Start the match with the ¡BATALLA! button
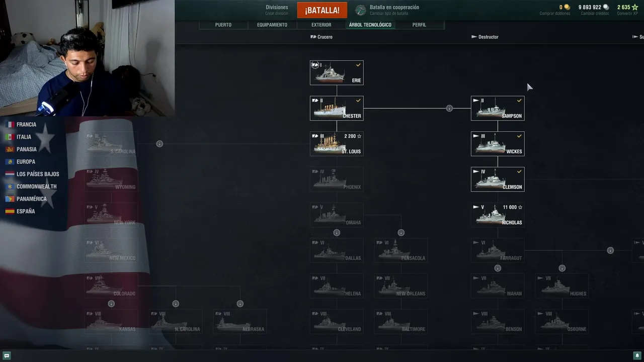Viewport: 644px width, 362px height. click(x=322, y=10)
